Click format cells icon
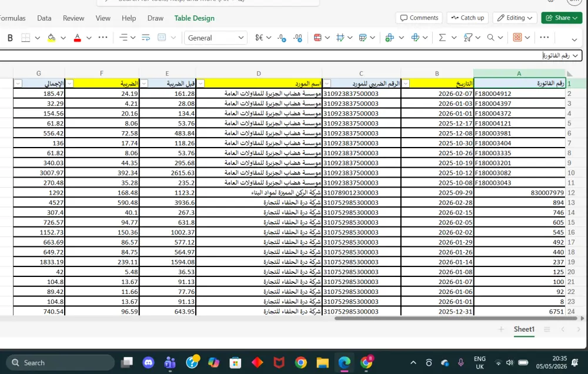This screenshot has height=374, width=588. coord(415,38)
